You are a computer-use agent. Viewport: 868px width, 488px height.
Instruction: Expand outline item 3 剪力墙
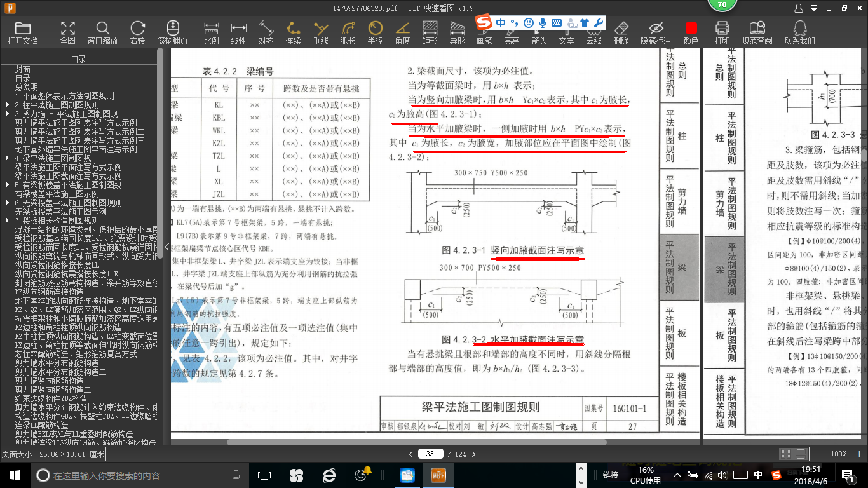7,114
